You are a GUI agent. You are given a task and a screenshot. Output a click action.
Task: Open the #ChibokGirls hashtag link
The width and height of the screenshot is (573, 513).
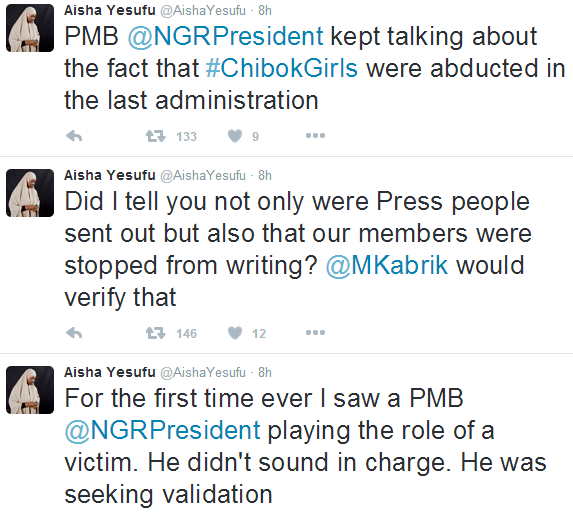281,68
